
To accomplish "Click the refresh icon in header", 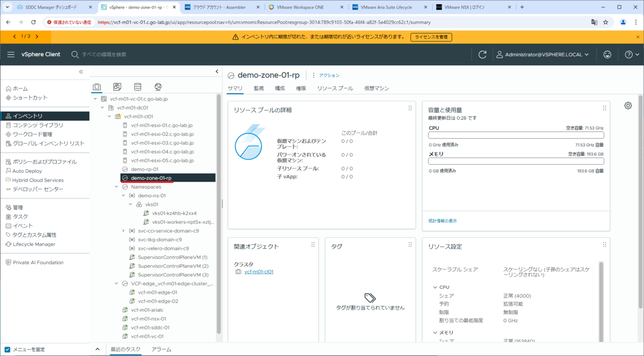I will [482, 55].
